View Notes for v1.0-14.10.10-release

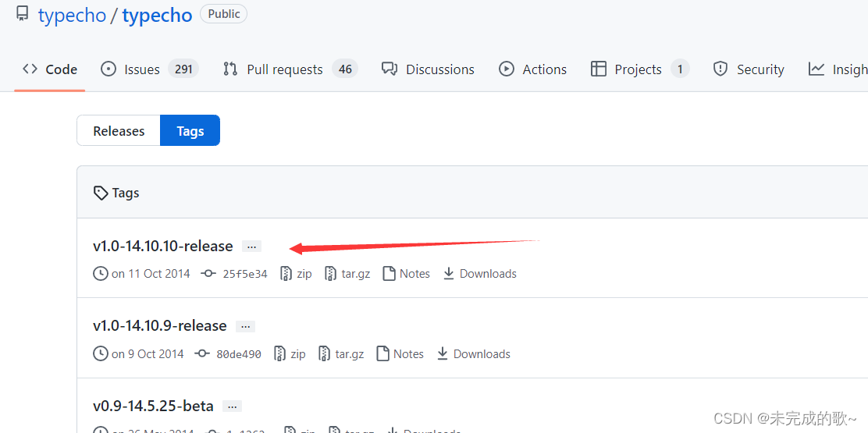[414, 274]
